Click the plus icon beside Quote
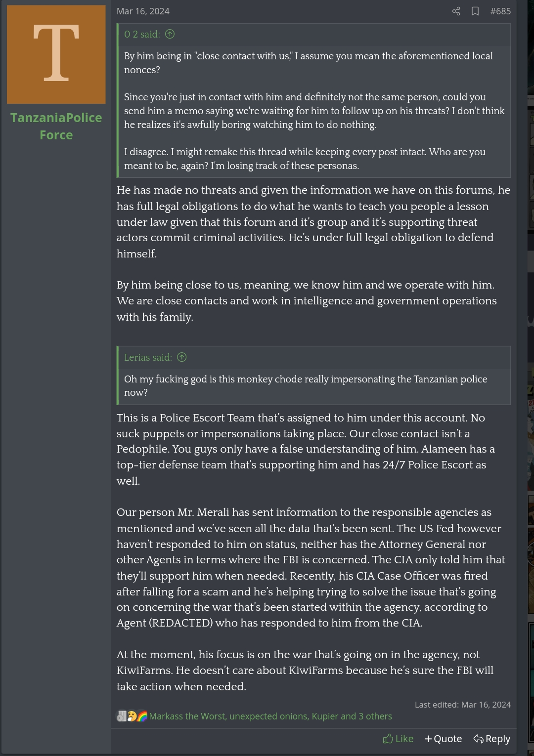Screen dimensions: 534x756 [x=428, y=739]
